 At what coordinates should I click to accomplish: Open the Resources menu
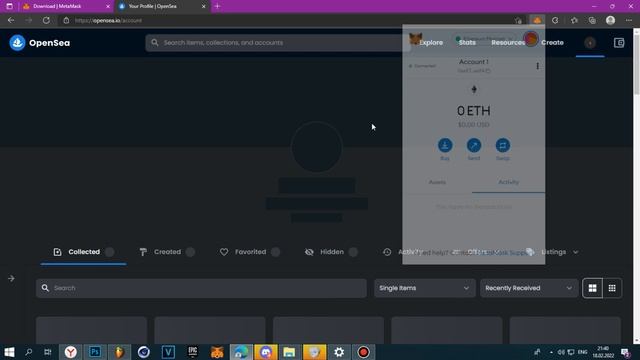point(508,42)
